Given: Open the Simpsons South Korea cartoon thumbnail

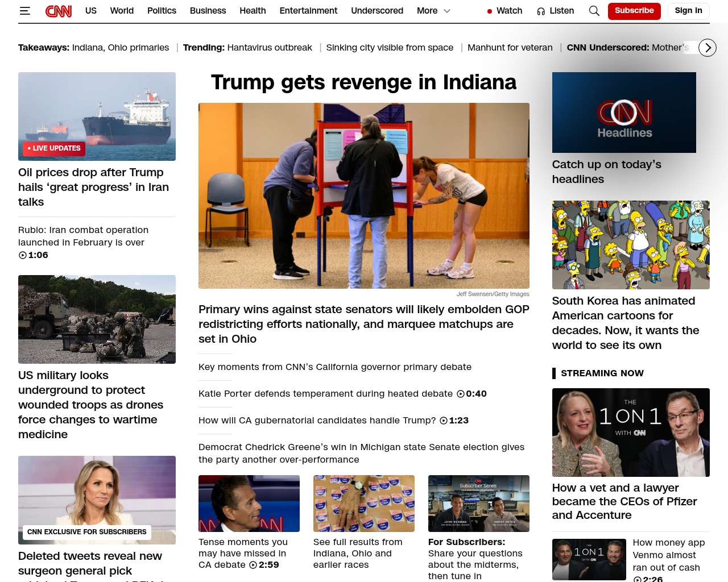Looking at the screenshot, I should coord(631,245).
